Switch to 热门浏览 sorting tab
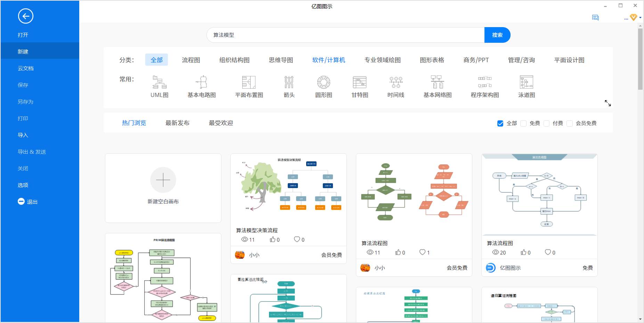The width and height of the screenshot is (644, 323). point(134,123)
